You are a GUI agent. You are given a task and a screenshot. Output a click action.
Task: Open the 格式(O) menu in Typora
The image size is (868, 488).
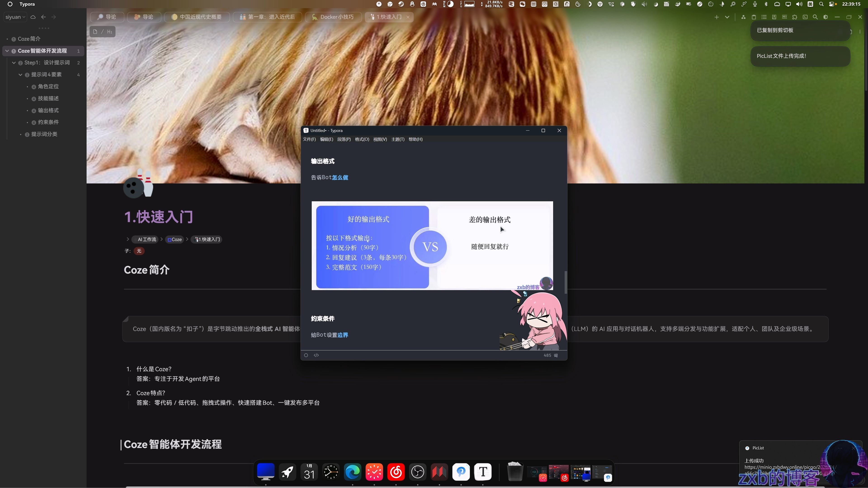pos(362,139)
